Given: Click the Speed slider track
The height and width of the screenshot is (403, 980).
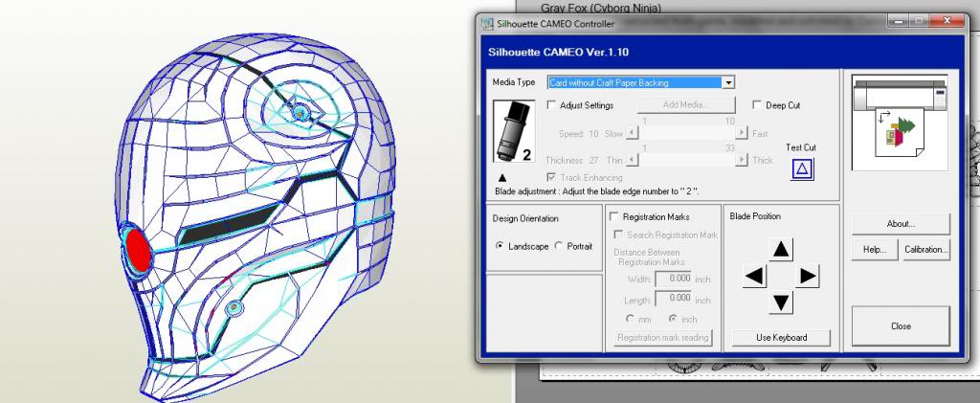Looking at the screenshot, I should tap(686, 133).
